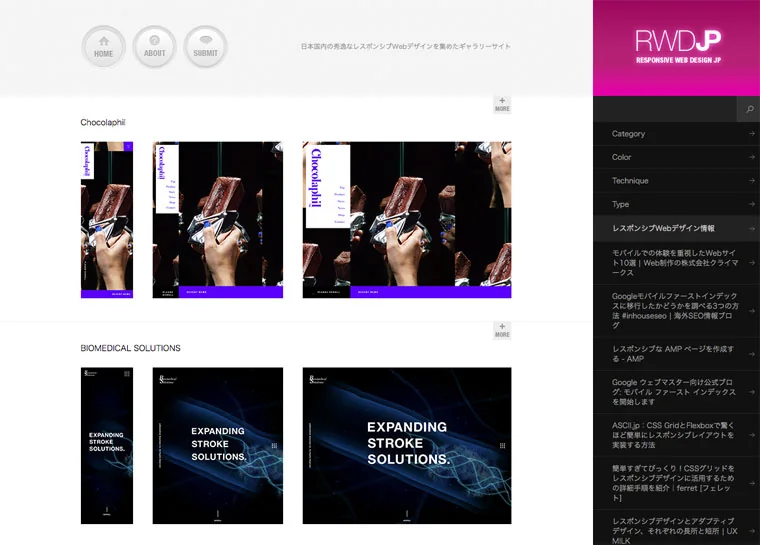Click MORE button above Chocolaphil
Viewport: 760px width, 545px height.
pos(502,105)
